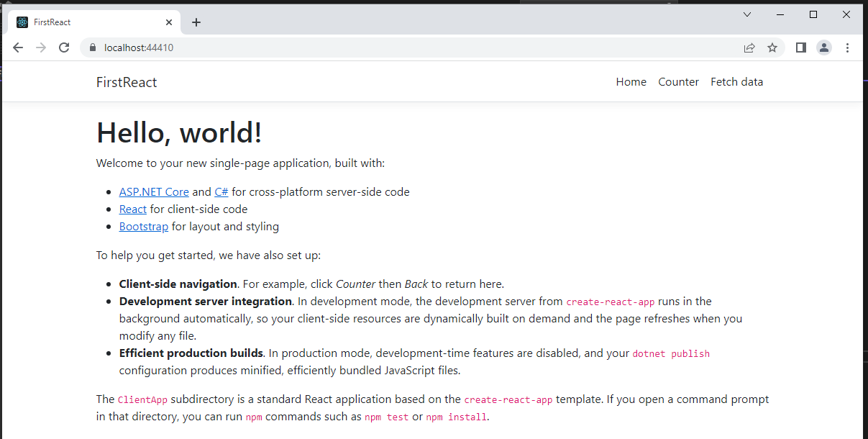The image size is (868, 439).
Task: Maximize the browser window
Action: pos(813,14)
